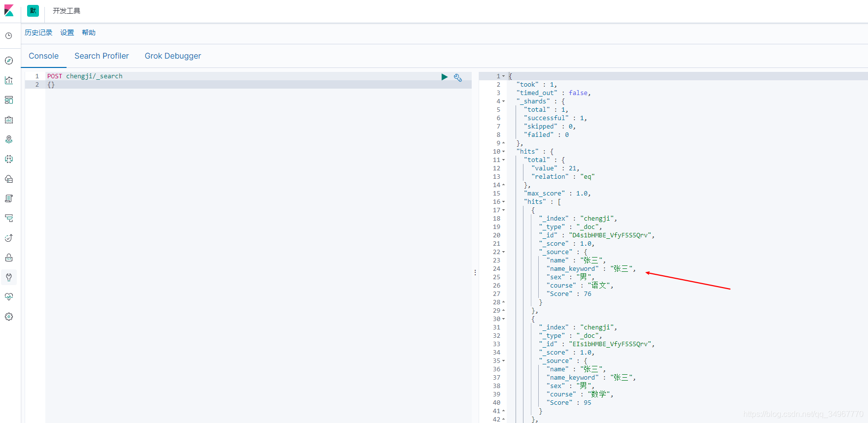
Task: Click fold end marker at line 28
Action: pos(503,302)
